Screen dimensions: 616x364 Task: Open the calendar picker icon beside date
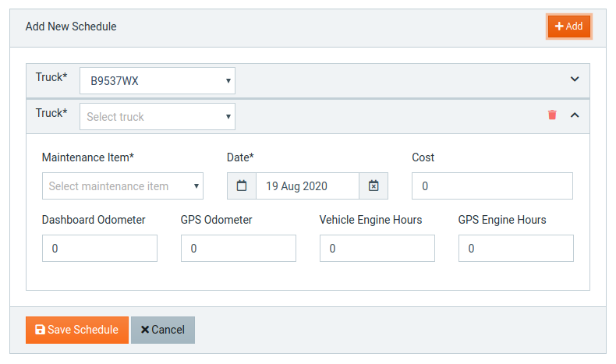point(242,186)
